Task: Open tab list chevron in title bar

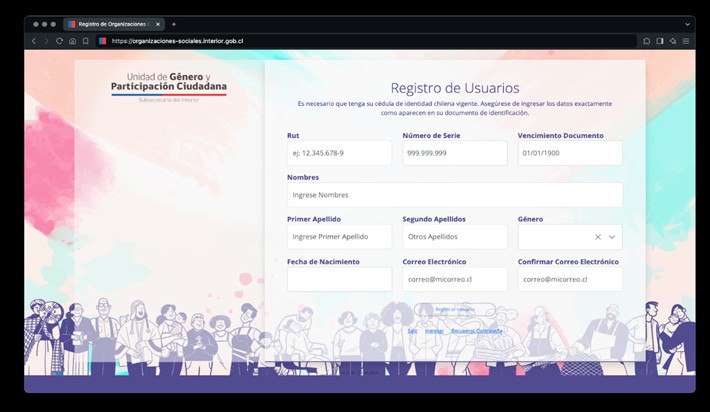Action: (687, 24)
